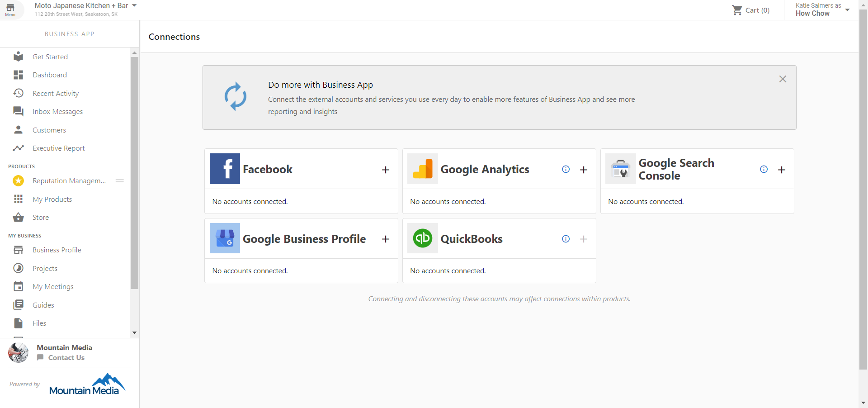Grab the Reputation Management reorder handle
The image size is (868, 408).
(x=120, y=180)
